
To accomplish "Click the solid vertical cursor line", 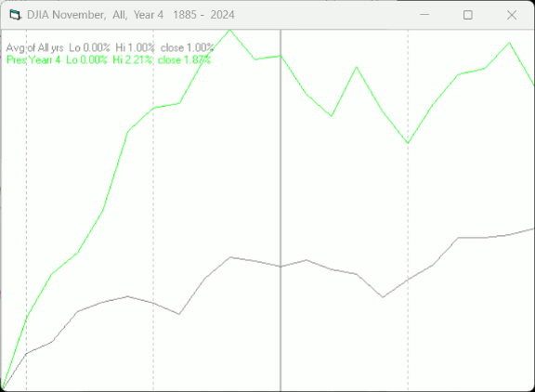I will coord(281,210).
